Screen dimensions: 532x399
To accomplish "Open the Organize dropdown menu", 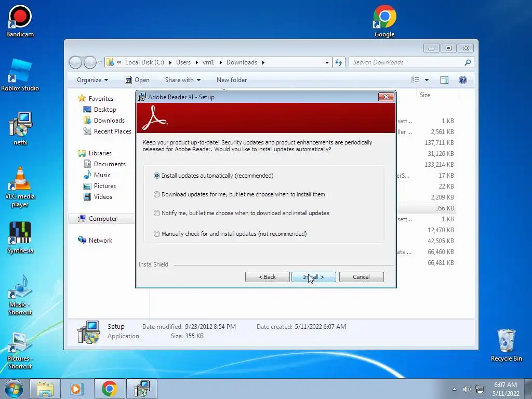I will 92,80.
